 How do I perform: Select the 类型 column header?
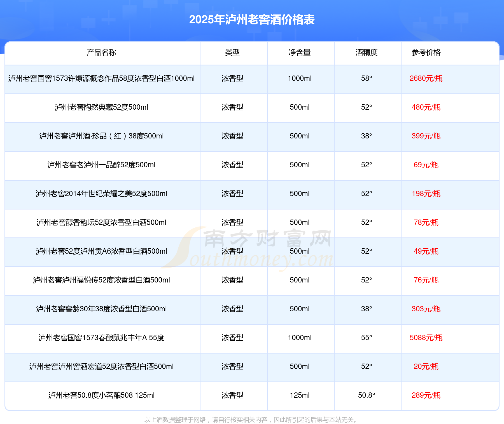(232, 52)
